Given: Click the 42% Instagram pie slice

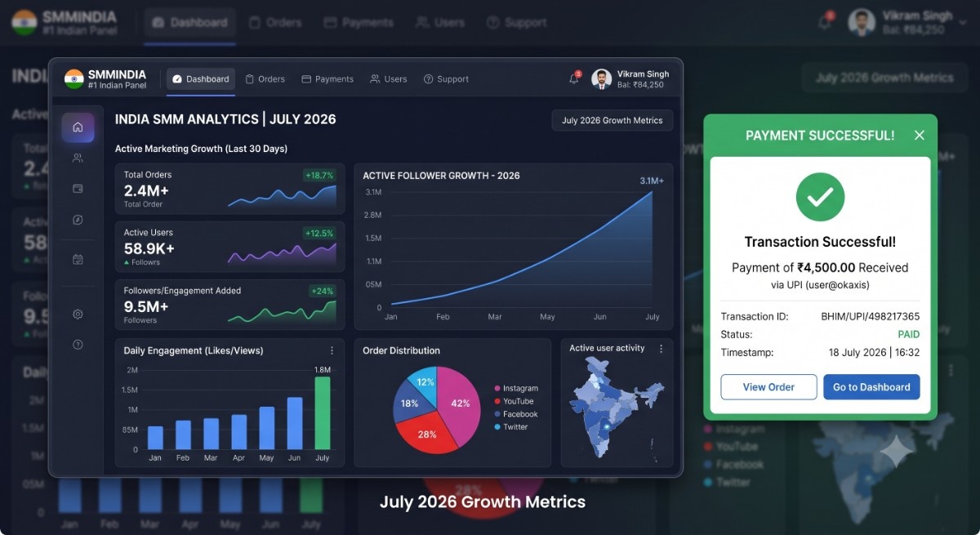Looking at the screenshot, I should [x=460, y=403].
